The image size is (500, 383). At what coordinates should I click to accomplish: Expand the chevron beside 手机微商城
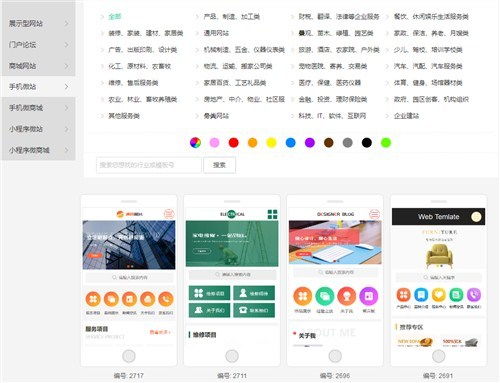tap(66, 108)
